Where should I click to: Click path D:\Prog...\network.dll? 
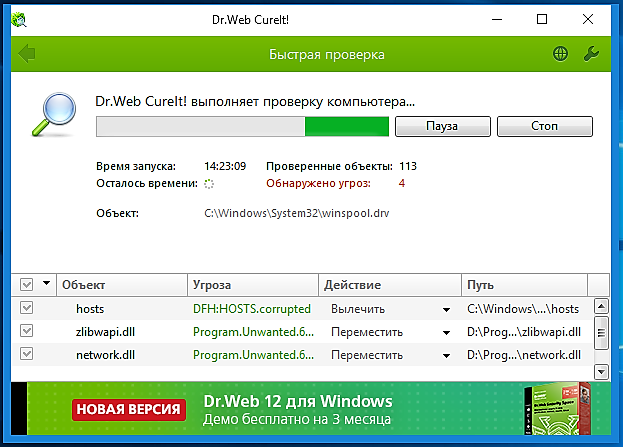point(524,355)
